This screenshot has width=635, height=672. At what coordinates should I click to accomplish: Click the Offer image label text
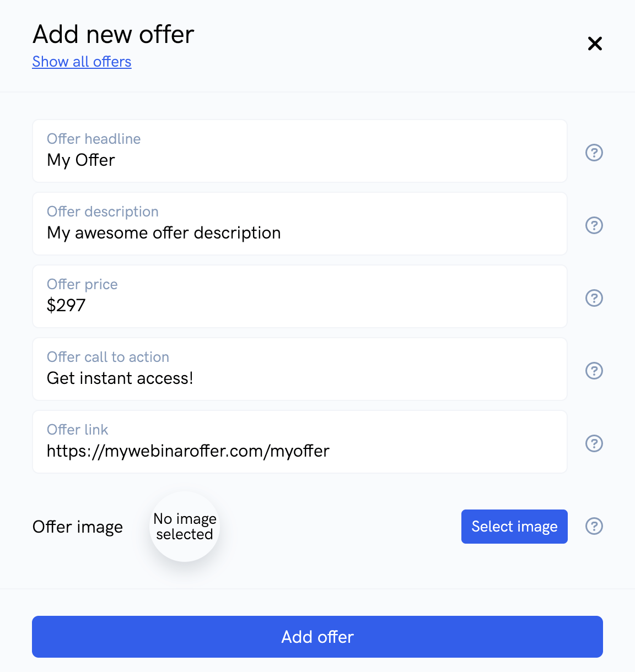pos(78,527)
